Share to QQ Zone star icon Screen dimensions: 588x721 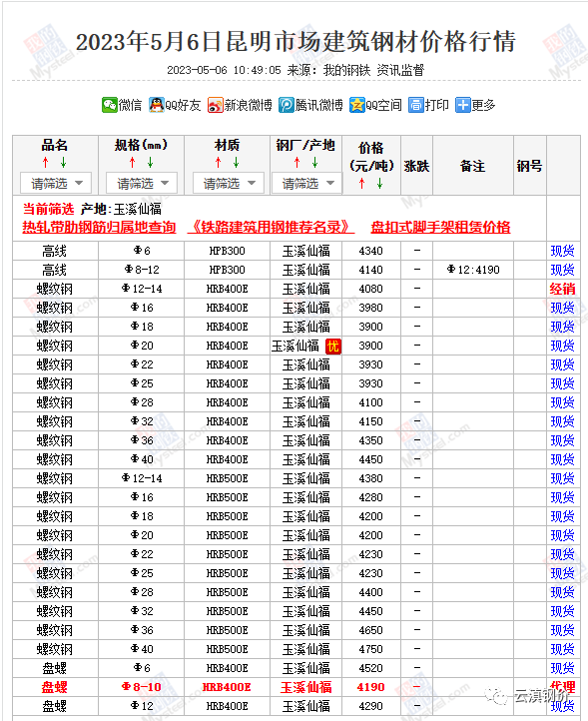[356, 105]
